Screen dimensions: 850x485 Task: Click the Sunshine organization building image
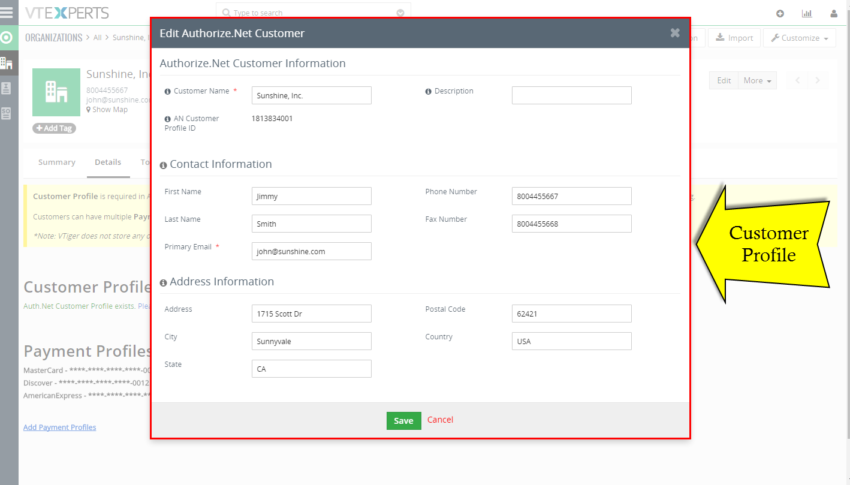point(56,92)
